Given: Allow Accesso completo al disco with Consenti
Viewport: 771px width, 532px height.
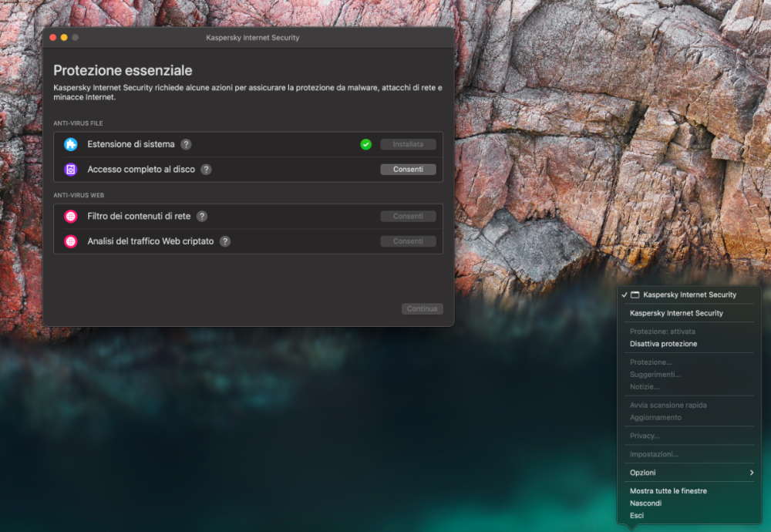Looking at the screenshot, I should [x=408, y=169].
